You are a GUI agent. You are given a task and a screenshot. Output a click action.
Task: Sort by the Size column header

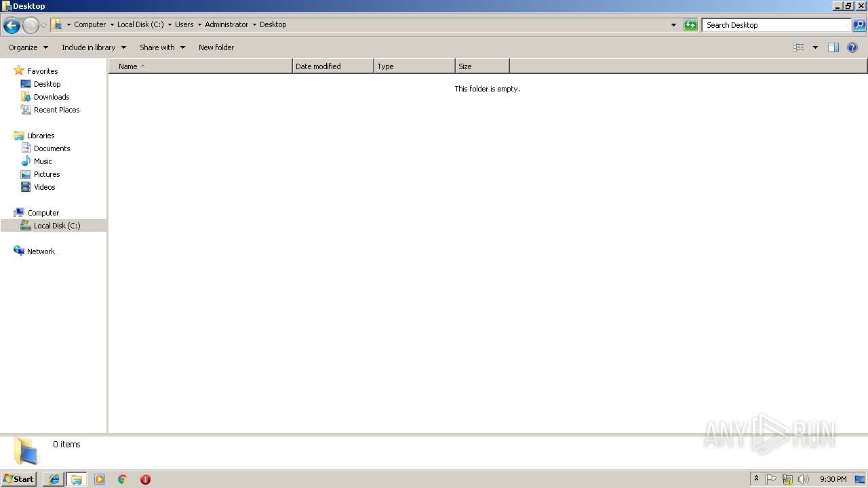(482, 66)
